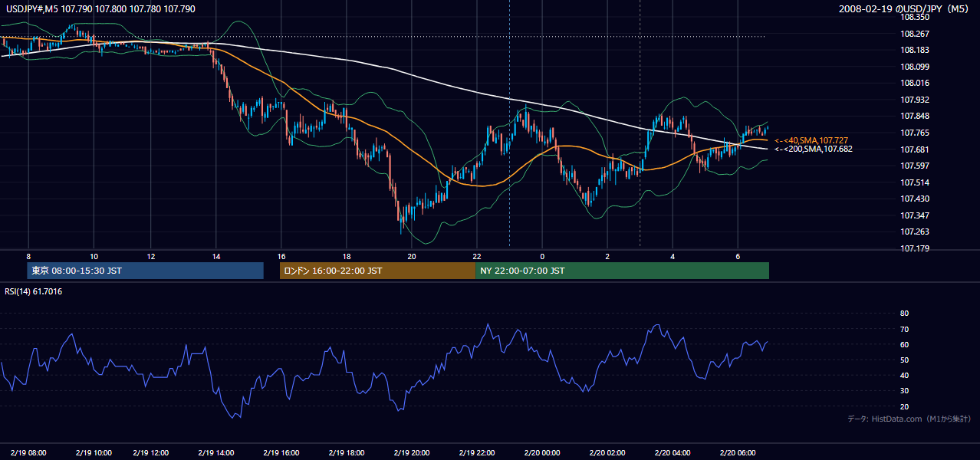Click price level 107.263 on the axis
The image size is (980, 460).
(x=915, y=232)
